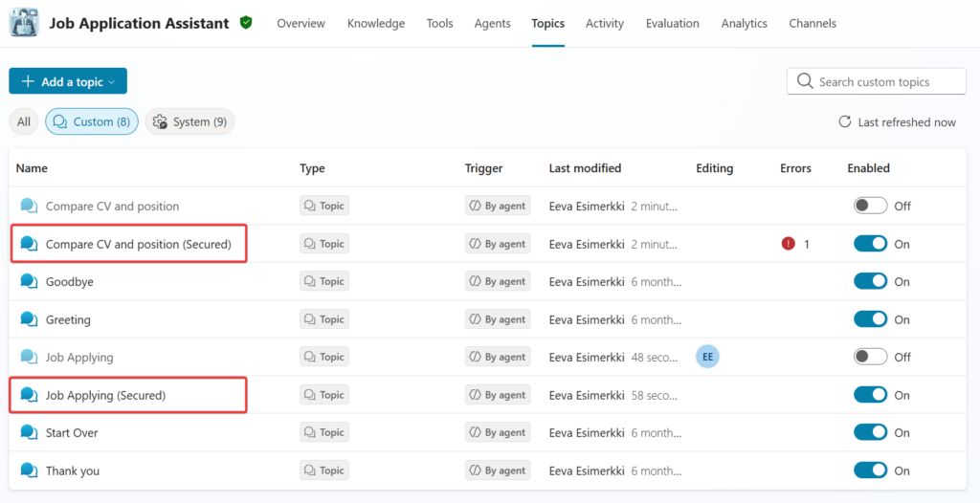Click error count 1 in Errors column
980x503 pixels.
click(x=806, y=244)
